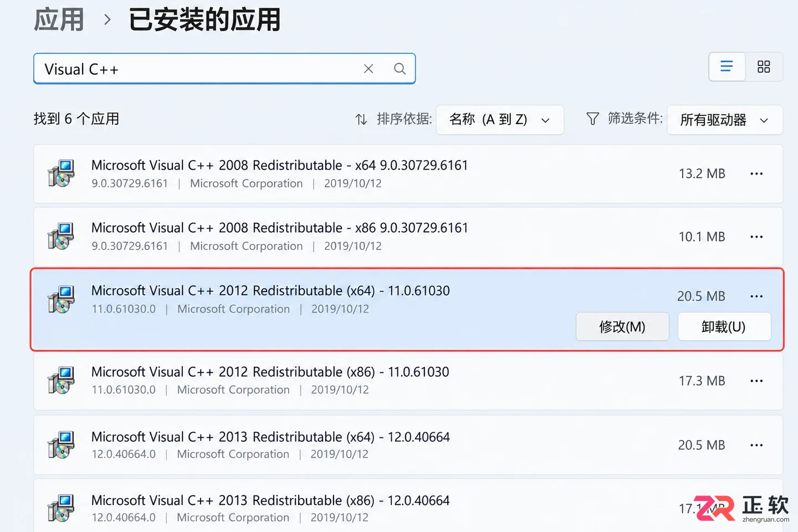
Task: Click installer icon of 2008 x64 Redistributable
Action: tap(61, 173)
